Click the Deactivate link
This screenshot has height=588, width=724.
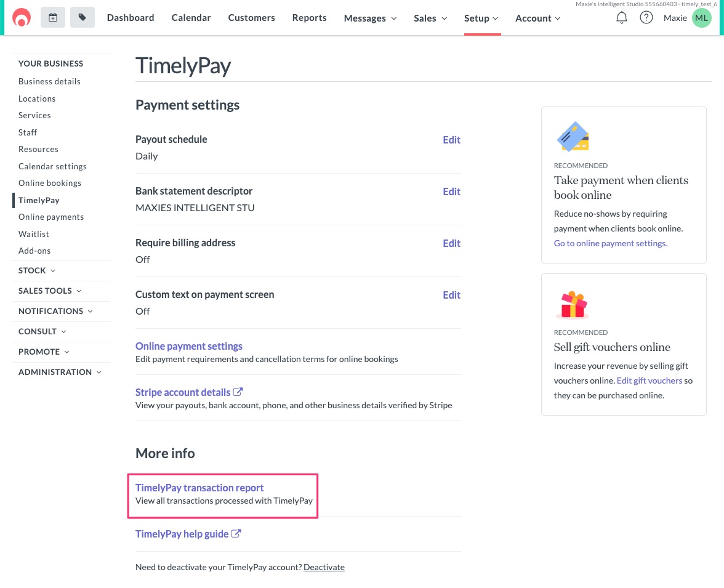coord(324,567)
